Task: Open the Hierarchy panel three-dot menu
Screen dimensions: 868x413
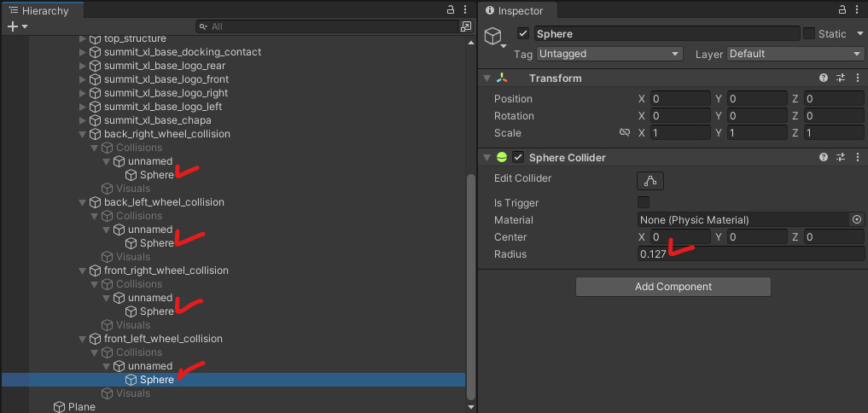Action: pos(465,9)
